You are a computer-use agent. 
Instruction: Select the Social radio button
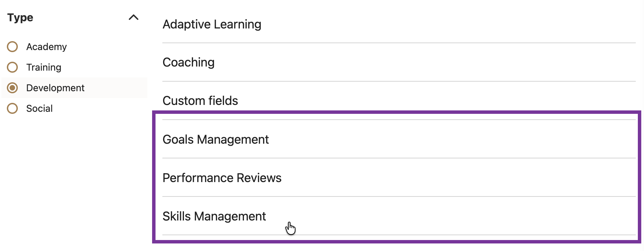tap(13, 108)
